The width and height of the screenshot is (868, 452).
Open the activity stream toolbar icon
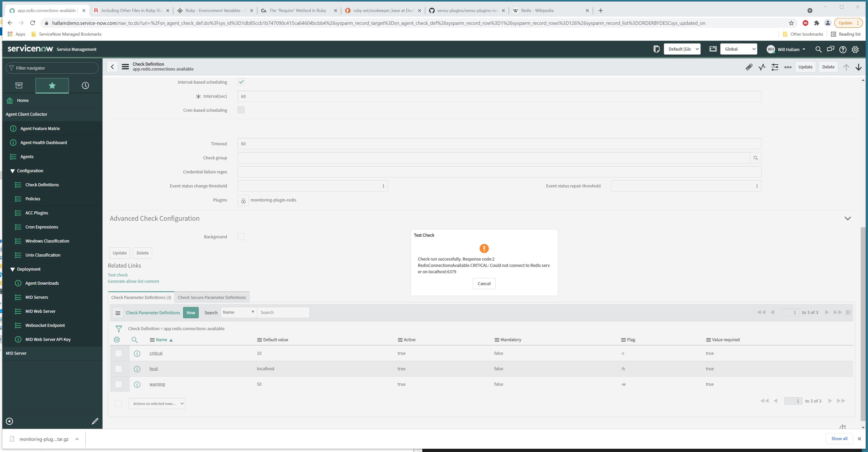[x=761, y=67]
